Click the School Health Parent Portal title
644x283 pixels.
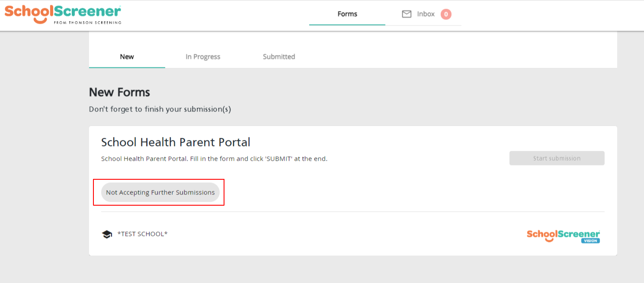click(x=176, y=142)
